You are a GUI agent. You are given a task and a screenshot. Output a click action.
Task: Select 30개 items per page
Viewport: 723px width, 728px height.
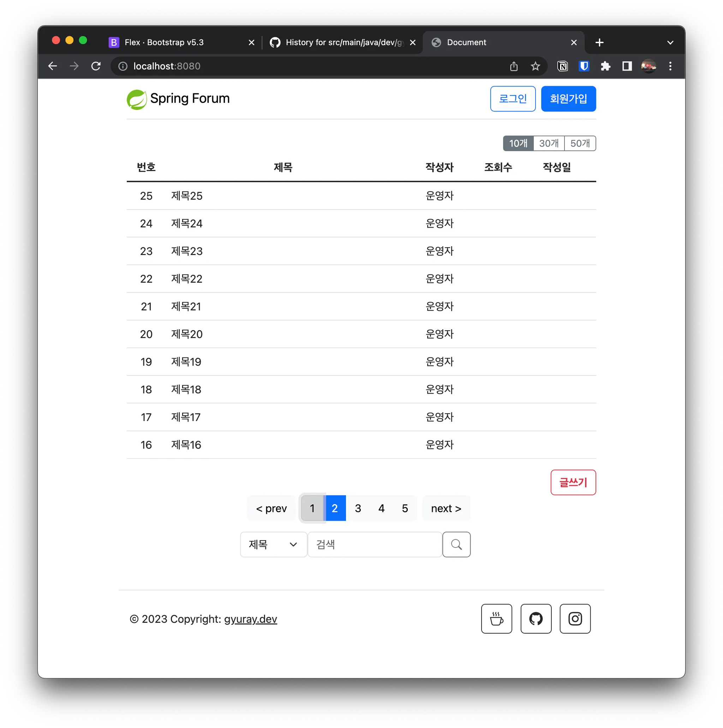click(x=549, y=143)
